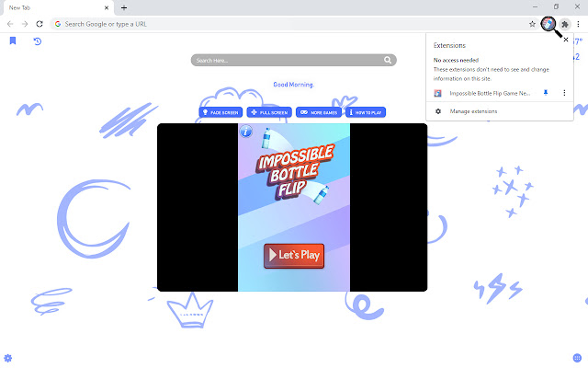Close the New Tab tab
The image size is (588, 368).
click(107, 7)
